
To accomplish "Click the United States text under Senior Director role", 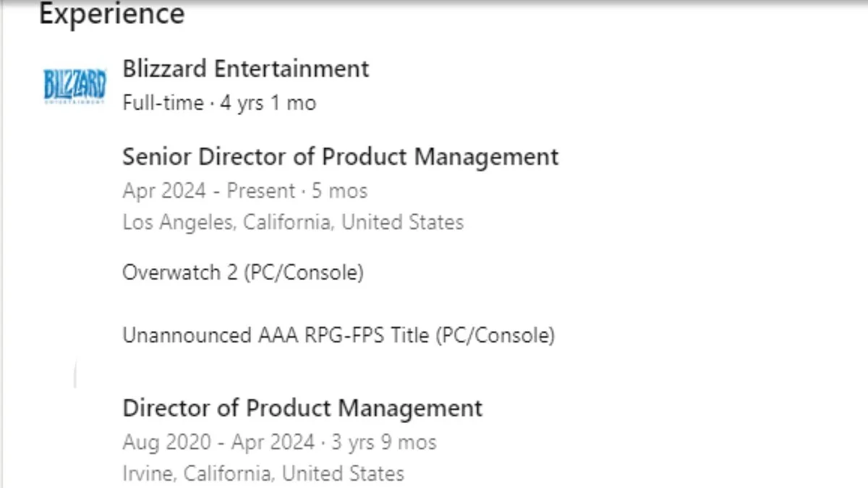I will [402, 222].
